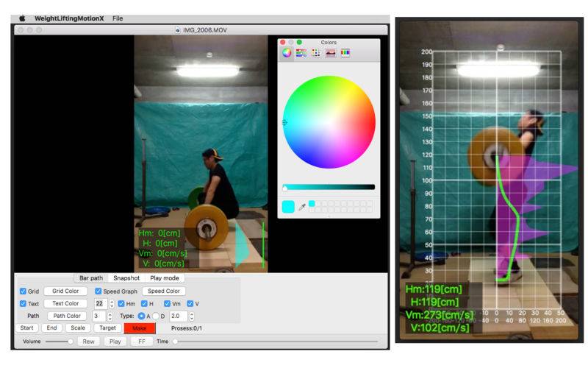Click the Volume slider knob
The height and width of the screenshot is (368, 588).
[x=70, y=342]
